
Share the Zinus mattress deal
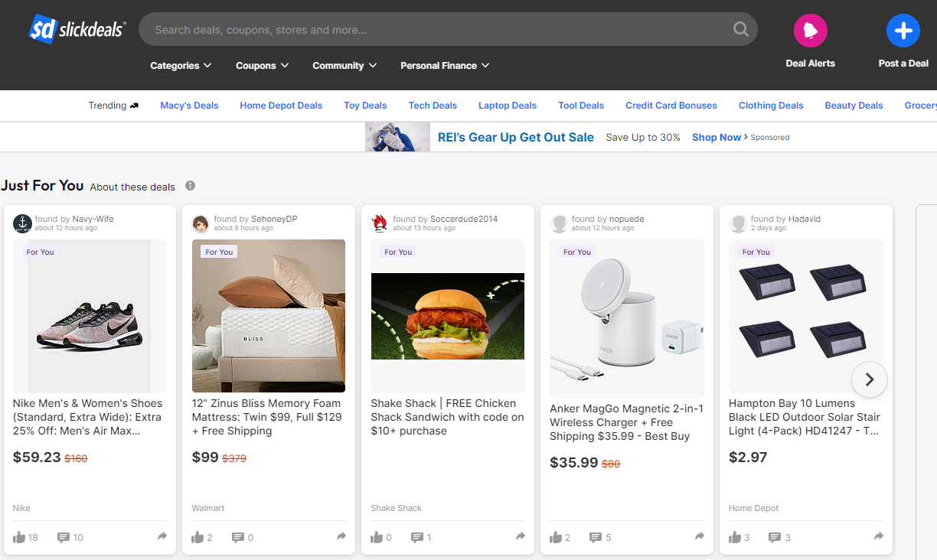click(x=341, y=536)
